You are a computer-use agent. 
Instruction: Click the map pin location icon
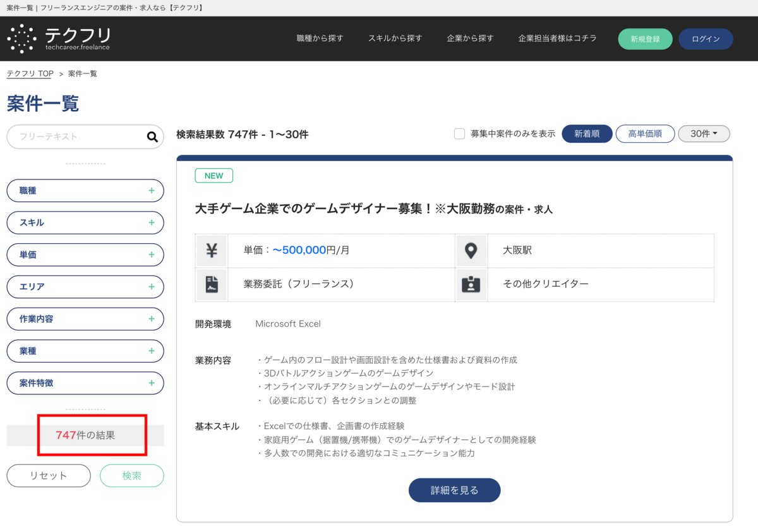click(471, 250)
